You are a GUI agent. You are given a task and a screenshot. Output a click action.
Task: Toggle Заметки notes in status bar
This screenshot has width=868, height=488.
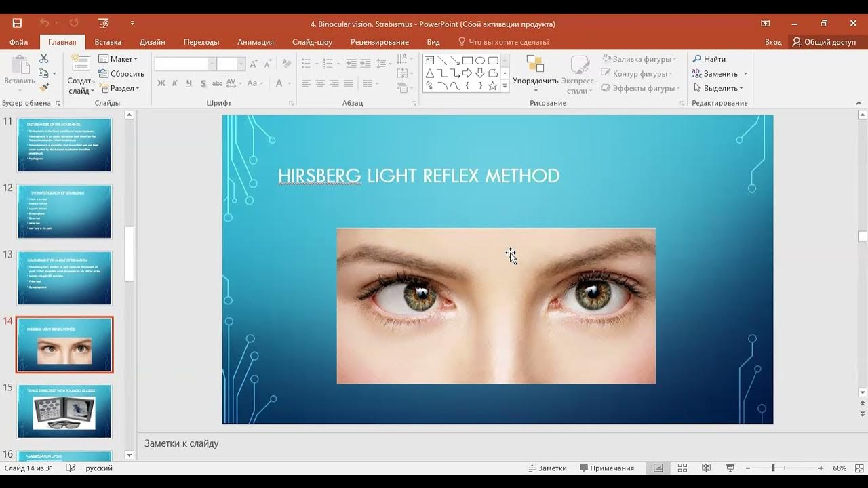547,468
